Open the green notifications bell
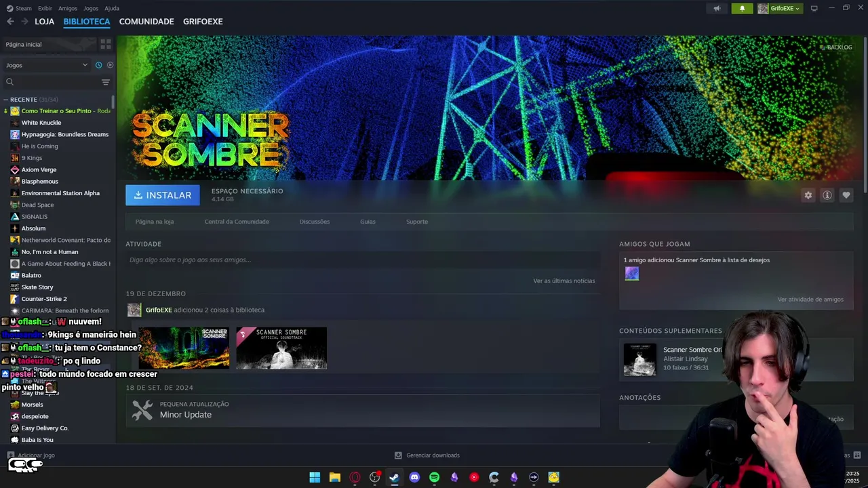The width and height of the screenshot is (868, 488). (x=742, y=8)
